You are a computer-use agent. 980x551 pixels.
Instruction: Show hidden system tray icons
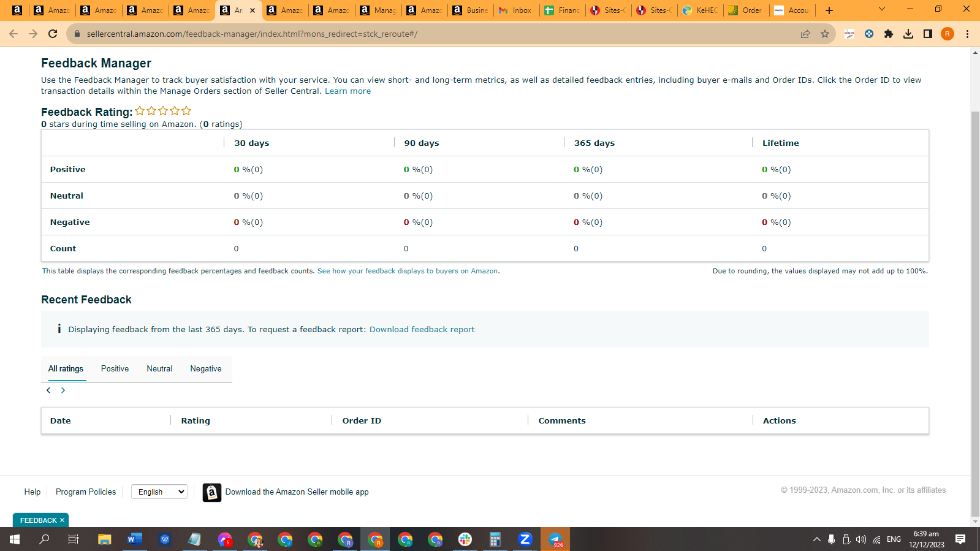tap(816, 539)
